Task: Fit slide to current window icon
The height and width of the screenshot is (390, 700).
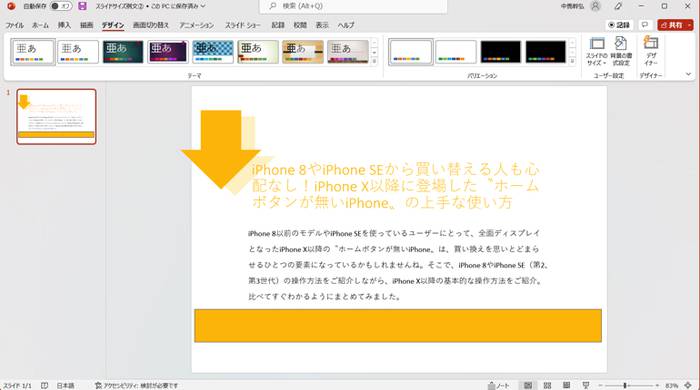Action: tap(688, 386)
